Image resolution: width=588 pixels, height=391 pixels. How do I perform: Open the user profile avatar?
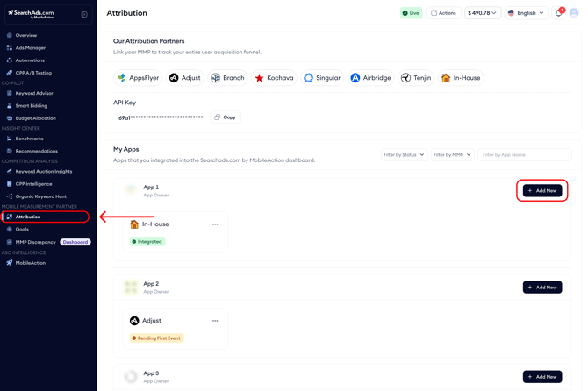point(574,13)
